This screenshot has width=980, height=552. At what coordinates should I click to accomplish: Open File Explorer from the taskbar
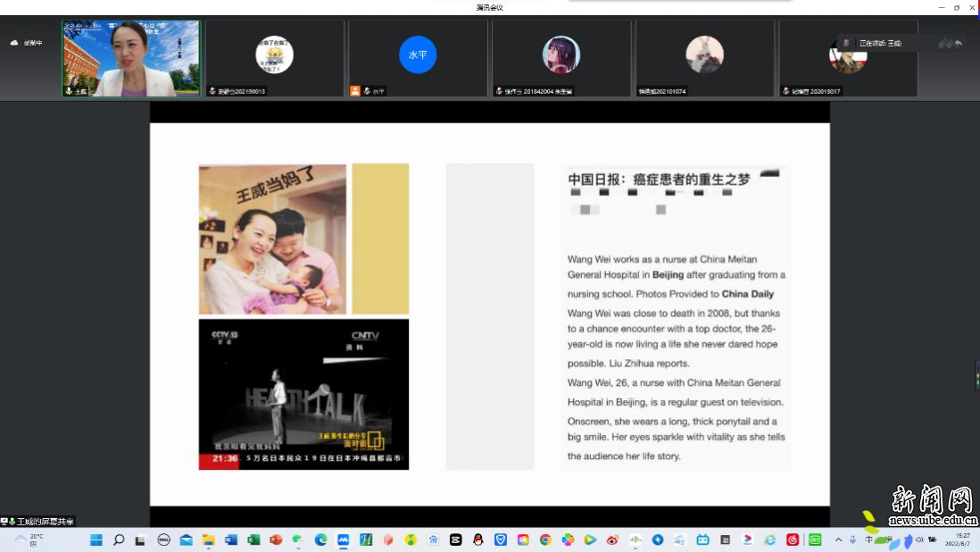[x=208, y=540]
